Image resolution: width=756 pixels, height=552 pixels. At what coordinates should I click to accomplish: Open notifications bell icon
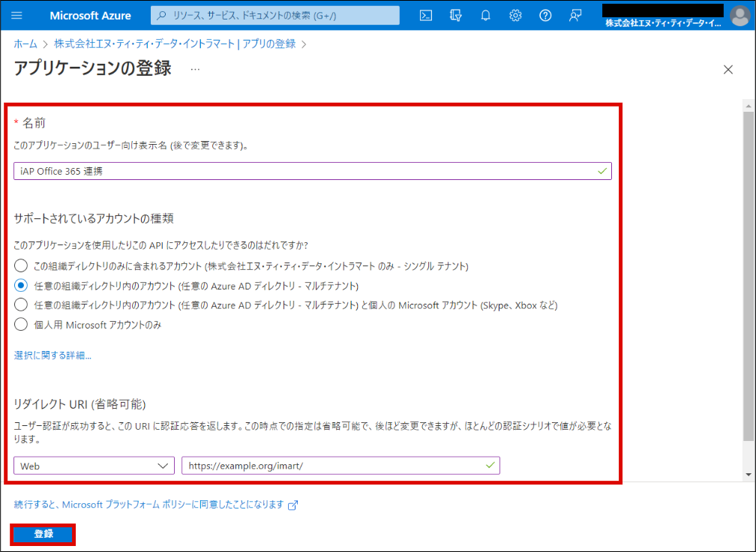click(485, 16)
